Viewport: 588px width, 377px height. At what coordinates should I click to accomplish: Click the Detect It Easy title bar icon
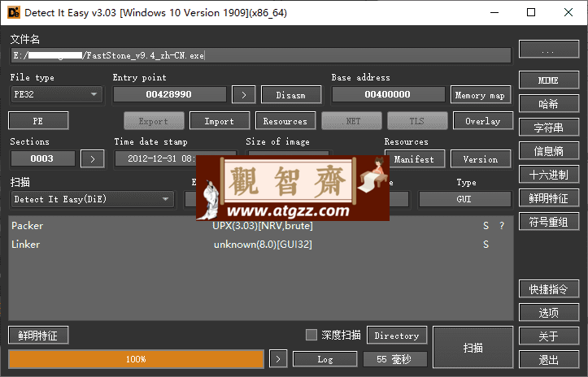(14, 13)
